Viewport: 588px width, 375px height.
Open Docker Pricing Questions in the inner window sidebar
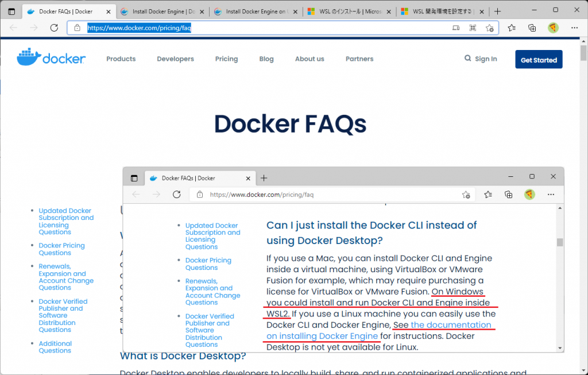pyautogui.click(x=208, y=264)
